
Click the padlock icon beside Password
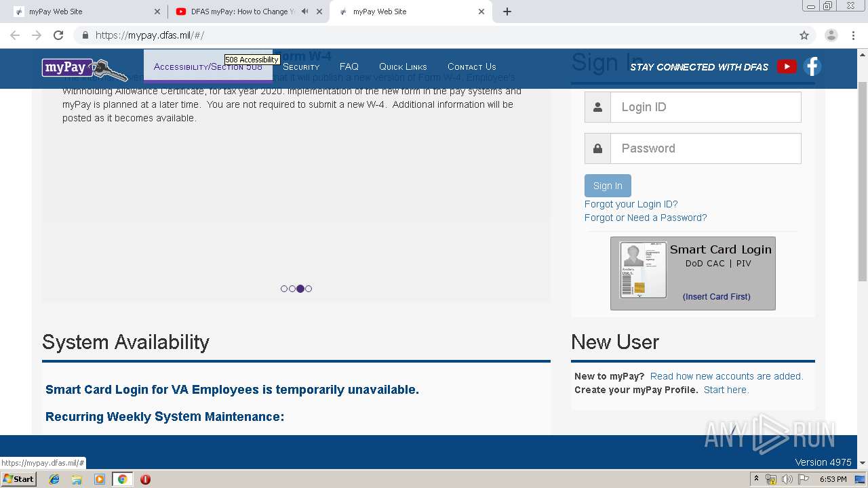coord(597,148)
